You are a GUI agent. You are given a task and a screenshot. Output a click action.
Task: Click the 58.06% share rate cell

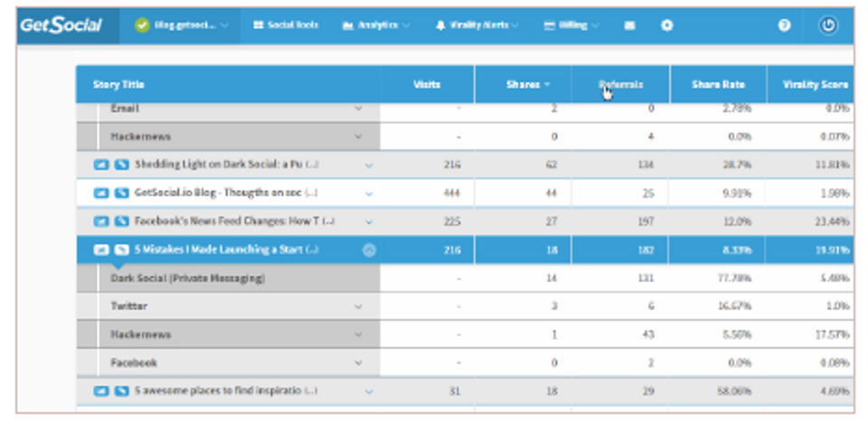pyautogui.click(x=734, y=392)
